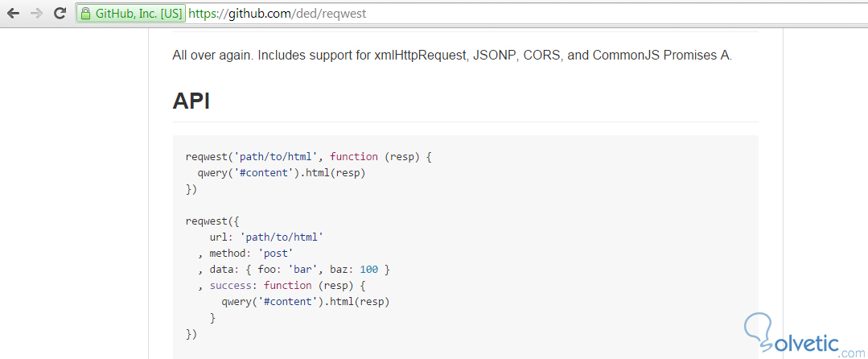
Task: Click the first code line with function (resp)
Action: [x=308, y=157]
